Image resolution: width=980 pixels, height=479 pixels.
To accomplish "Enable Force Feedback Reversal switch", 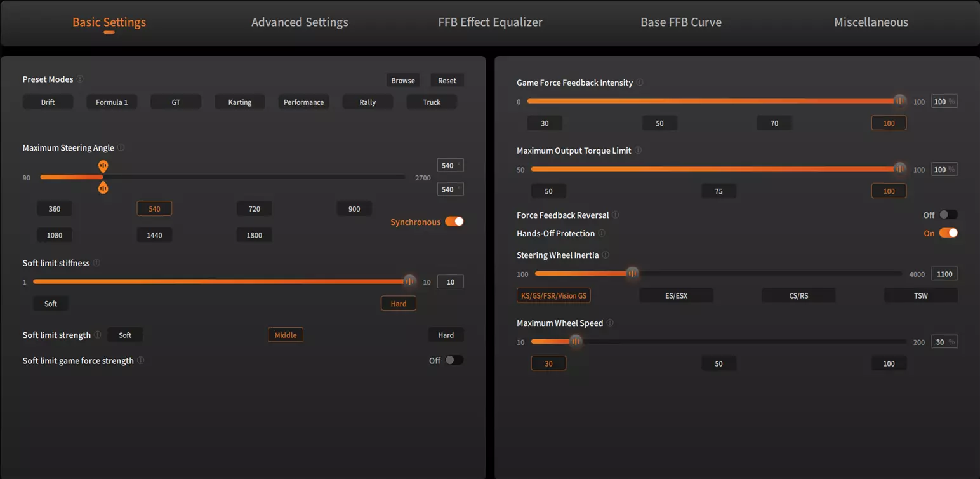I will [948, 215].
